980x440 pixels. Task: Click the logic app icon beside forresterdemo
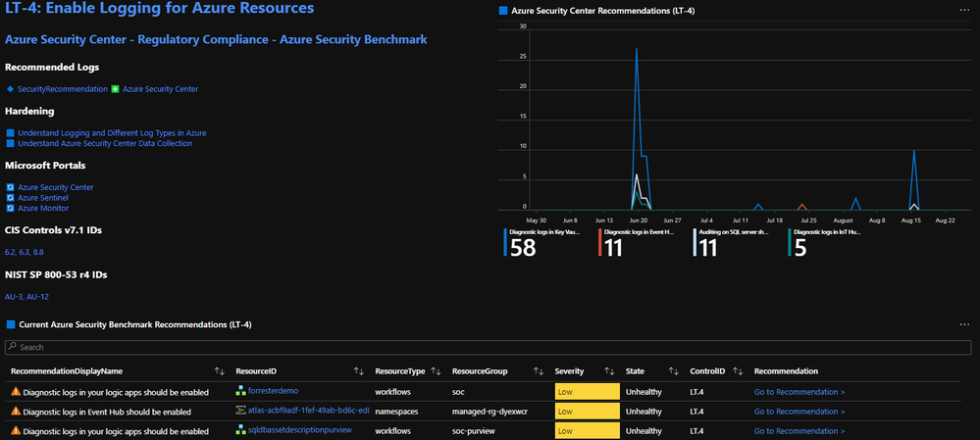coord(240,391)
